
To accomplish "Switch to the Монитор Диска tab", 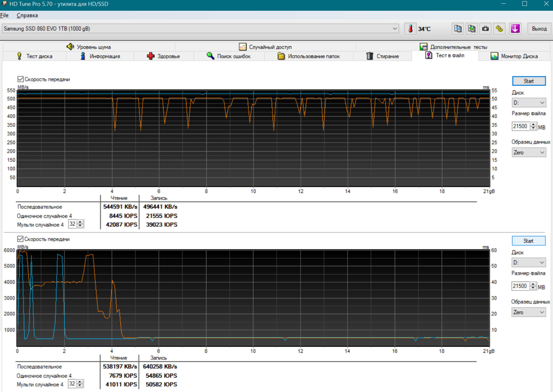I will (514, 56).
